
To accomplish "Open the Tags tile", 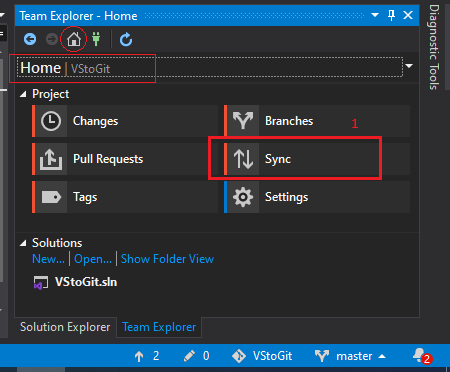I will coord(125,197).
